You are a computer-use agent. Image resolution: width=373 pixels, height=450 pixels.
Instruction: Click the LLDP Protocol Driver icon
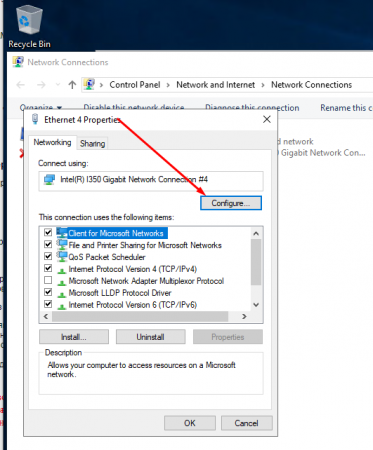click(x=62, y=294)
